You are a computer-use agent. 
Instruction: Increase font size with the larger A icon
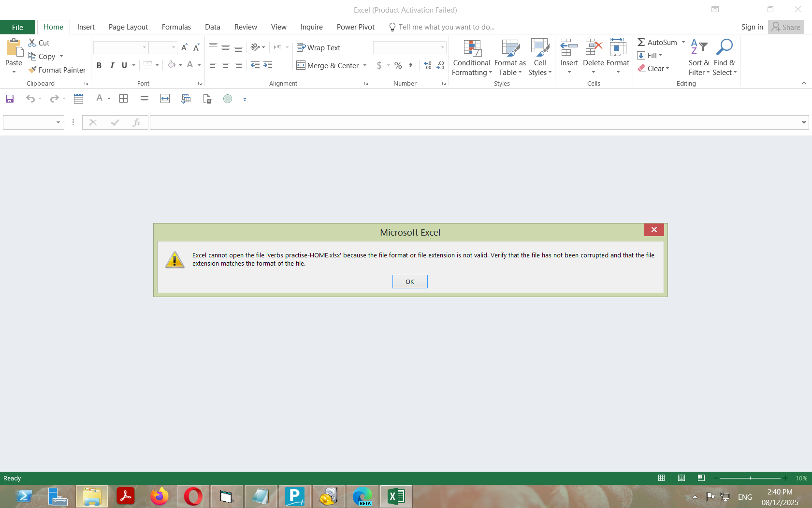(x=184, y=47)
